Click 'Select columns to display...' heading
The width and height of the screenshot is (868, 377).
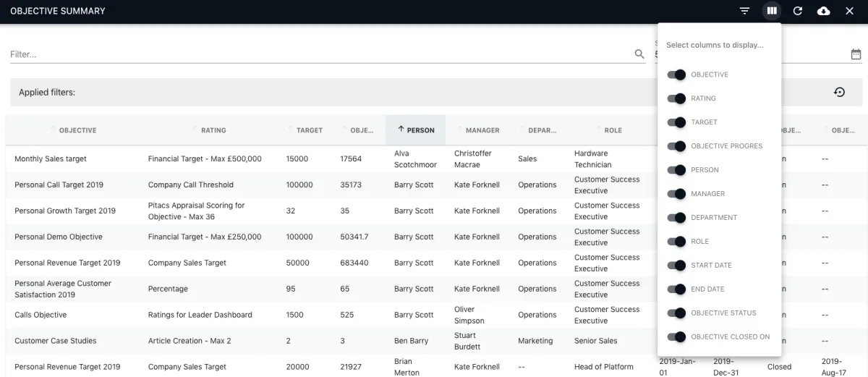(x=715, y=45)
